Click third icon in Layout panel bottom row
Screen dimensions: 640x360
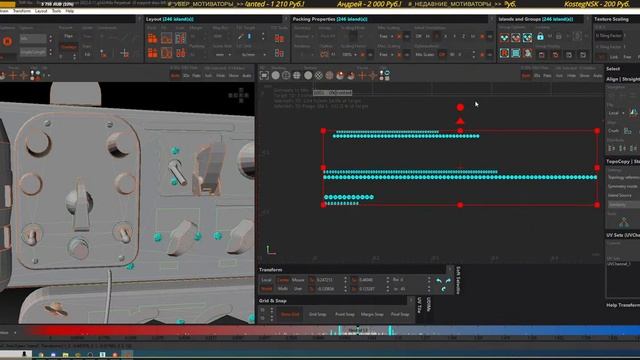(x=180, y=53)
